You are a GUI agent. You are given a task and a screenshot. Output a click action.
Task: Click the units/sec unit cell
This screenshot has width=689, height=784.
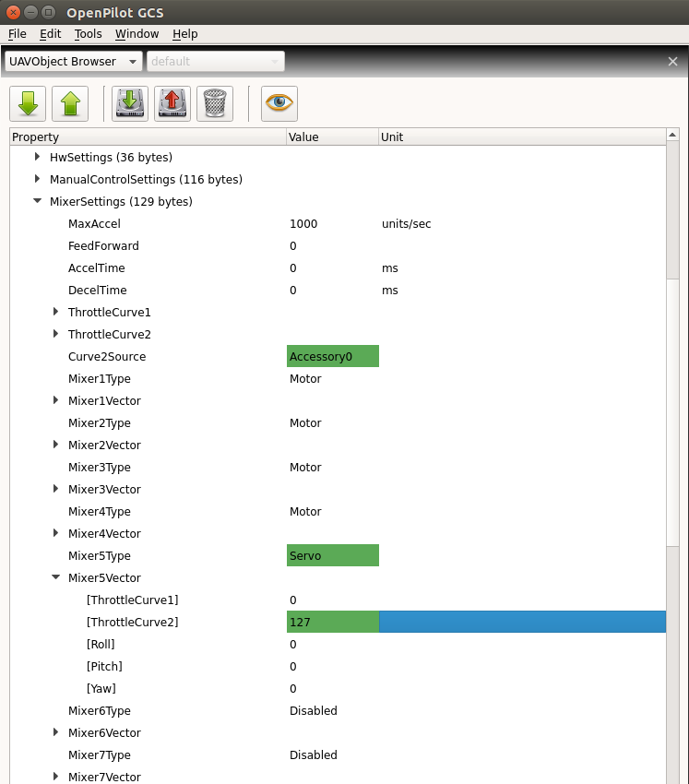[x=406, y=223]
